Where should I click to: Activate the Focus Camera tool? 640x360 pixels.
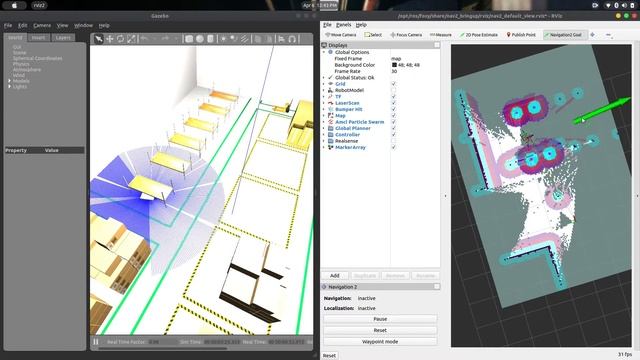coord(406,35)
